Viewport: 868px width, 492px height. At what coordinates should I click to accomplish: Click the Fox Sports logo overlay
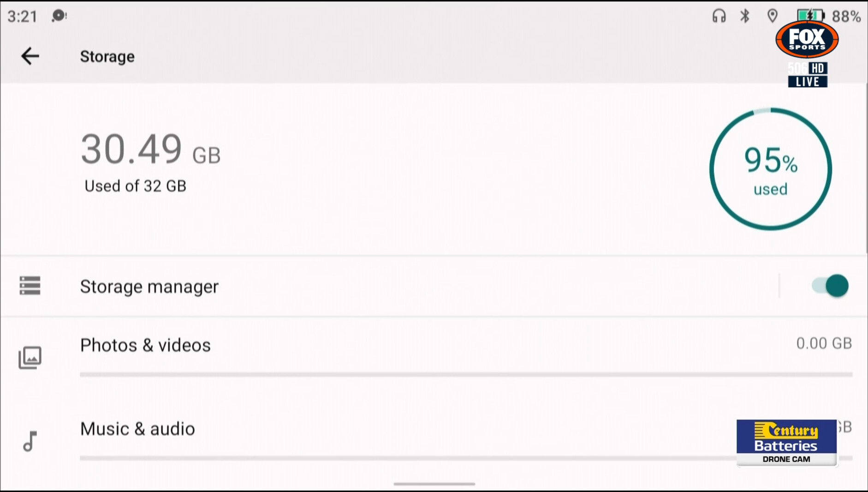[x=807, y=40]
